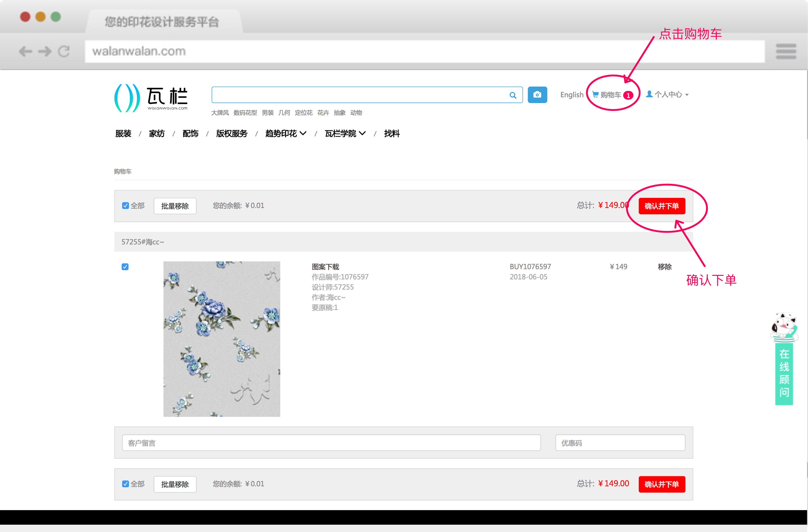Expand the 个人中心 dropdown
Viewport: 808px width, 532px height.
click(668, 95)
